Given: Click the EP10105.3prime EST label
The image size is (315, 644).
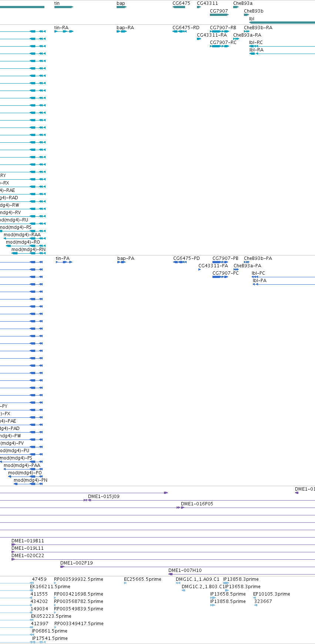Looking at the screenshot, I should coord(272,594).
